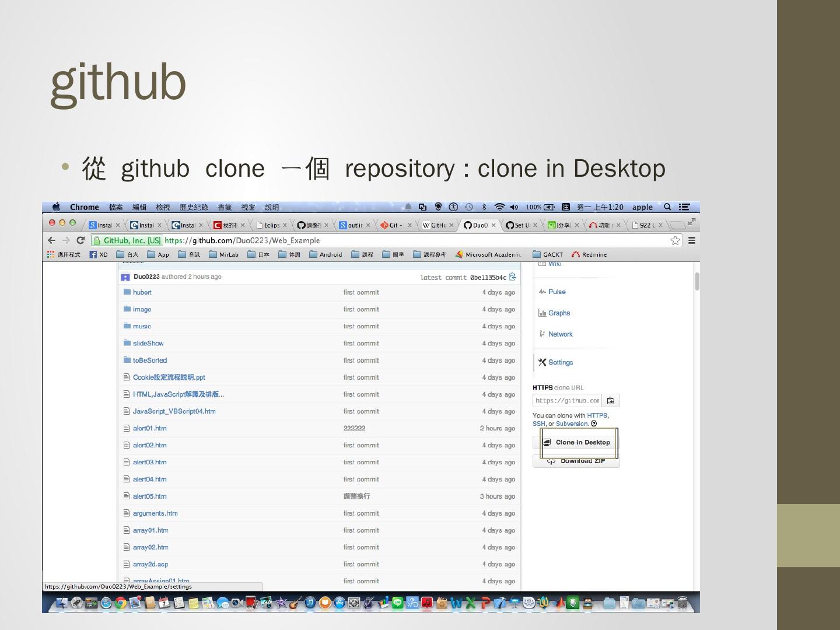Open the Subversion clone link

click(x=572, y=423)
